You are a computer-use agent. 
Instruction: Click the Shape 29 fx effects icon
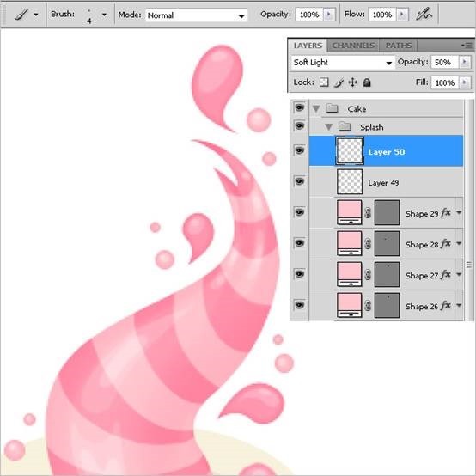coord(446,213)
